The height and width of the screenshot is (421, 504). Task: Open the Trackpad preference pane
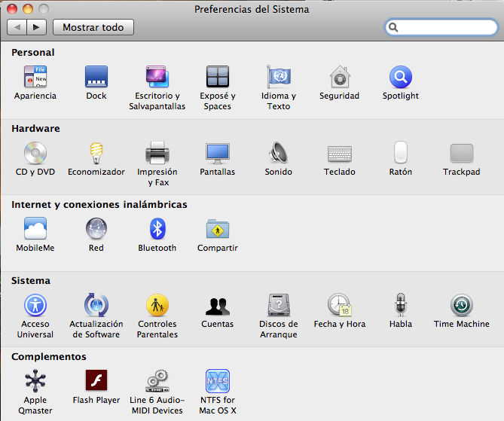[x=461, y=154]
